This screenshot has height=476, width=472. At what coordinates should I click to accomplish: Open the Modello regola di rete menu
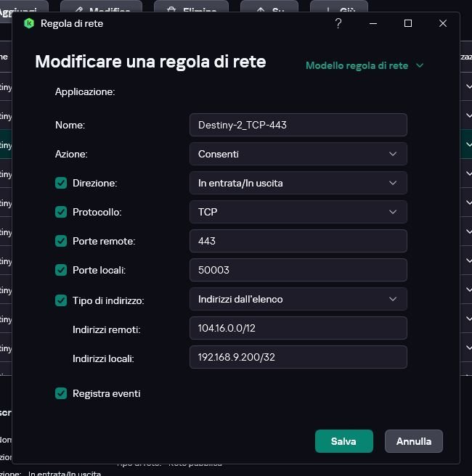coord(364,65)
